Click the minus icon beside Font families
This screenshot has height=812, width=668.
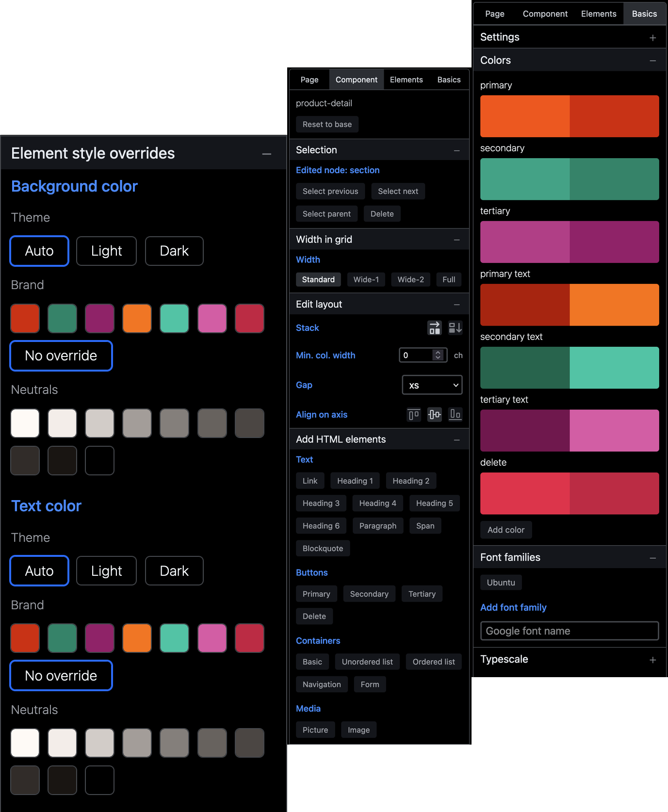point(652,558)
